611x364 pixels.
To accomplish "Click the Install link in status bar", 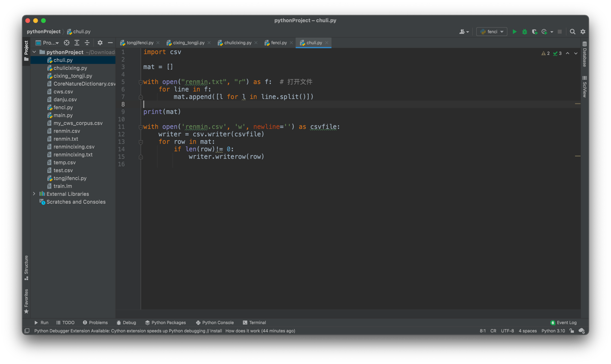I will coord(216,331).
